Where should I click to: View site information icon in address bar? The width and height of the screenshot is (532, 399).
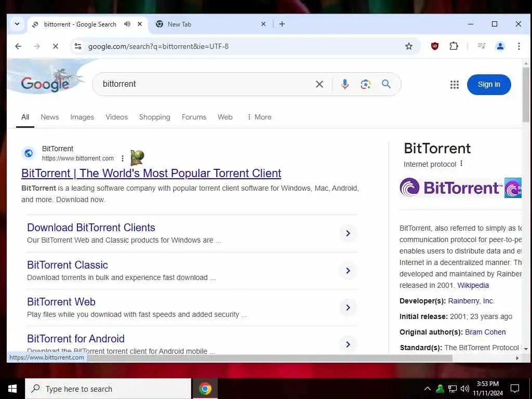coord(78,46)
